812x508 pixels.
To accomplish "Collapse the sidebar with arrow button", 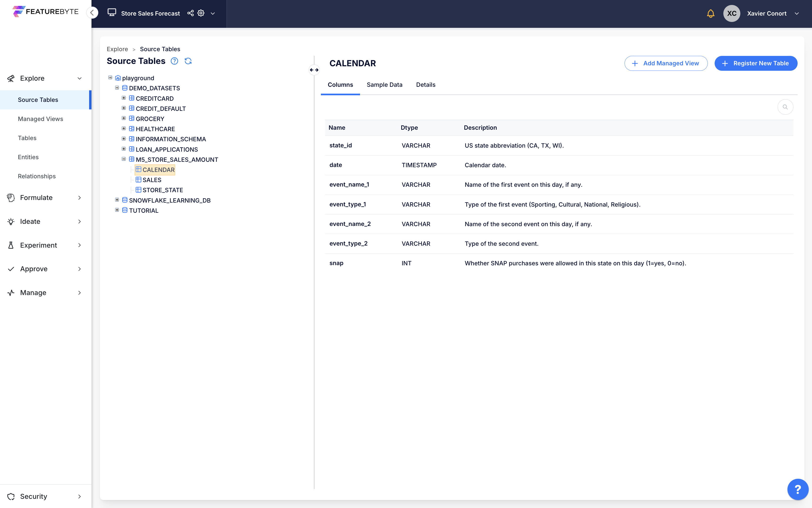I will 92,13.
